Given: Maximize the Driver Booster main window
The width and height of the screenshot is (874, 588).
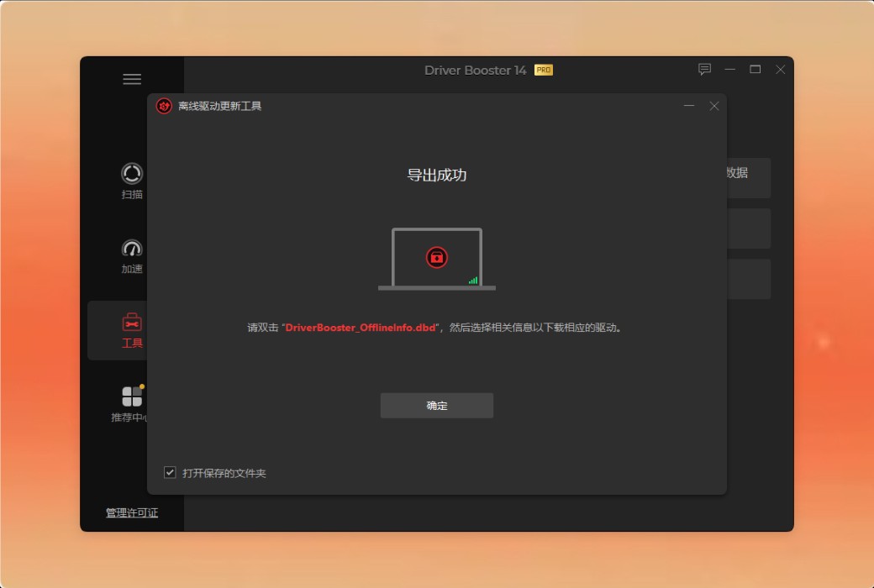Looking at the screenshot, I should point(755,70).
